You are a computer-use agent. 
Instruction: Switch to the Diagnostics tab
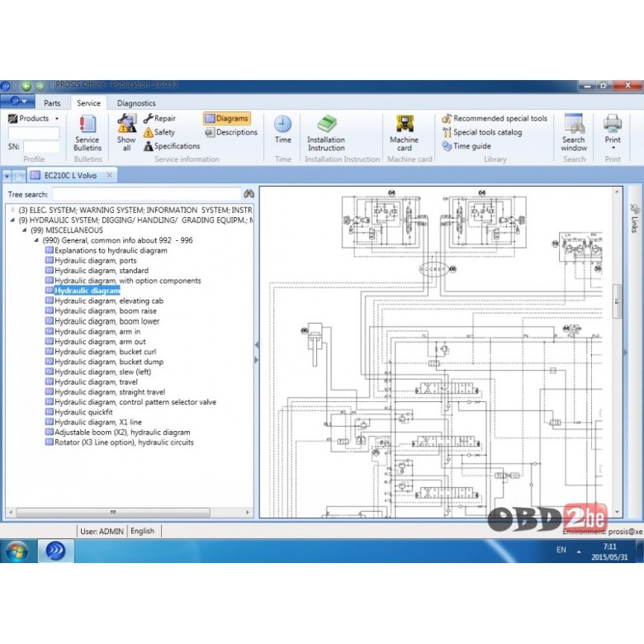tap(136, 103)
